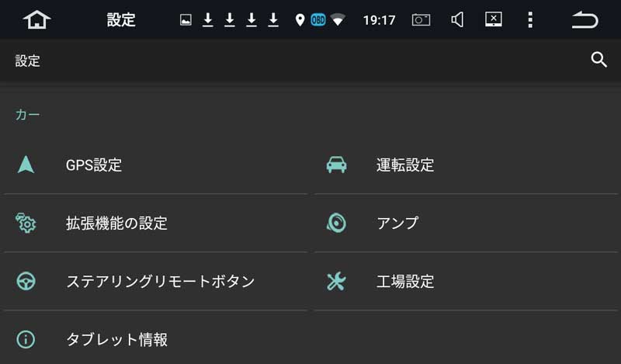Go back using the return arrow icon
This screenshot has height=364, width=621.
(x=585, y=19)
